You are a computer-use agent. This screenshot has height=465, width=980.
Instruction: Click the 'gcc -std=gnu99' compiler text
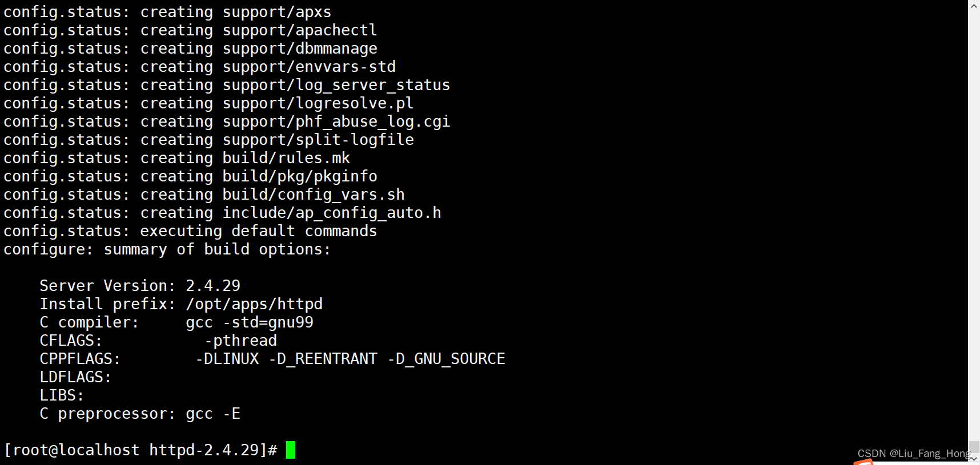tap(250, 322)
